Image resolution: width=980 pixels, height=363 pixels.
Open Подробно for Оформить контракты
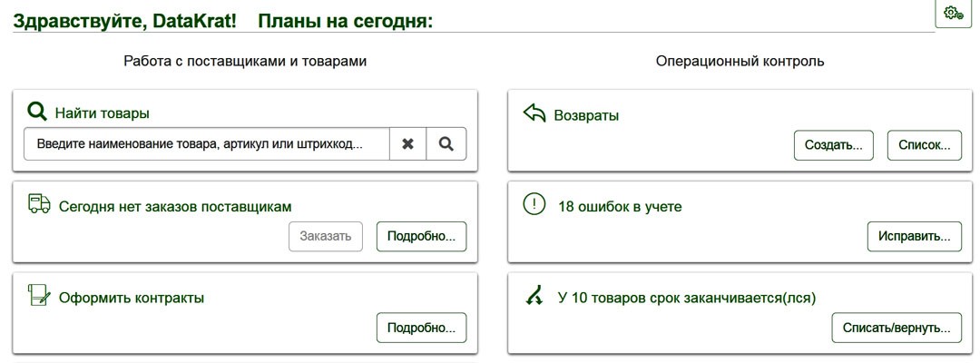[421, 328]
